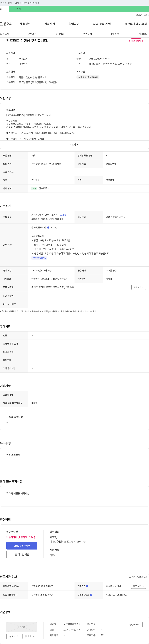Click the 근무시간 협의가능 tag
Screen dimensions: 149x644
39,258
